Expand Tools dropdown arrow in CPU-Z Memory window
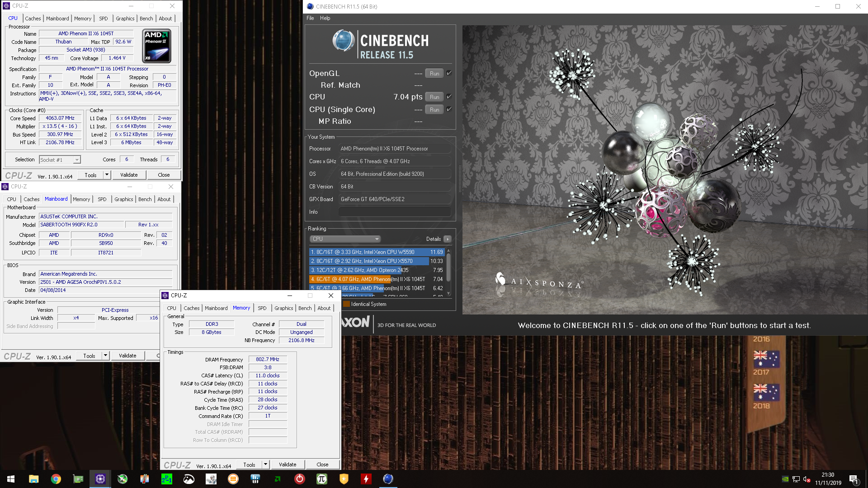Image resolution: width=868 pixels, height=488 pixels. pos(266,465)
